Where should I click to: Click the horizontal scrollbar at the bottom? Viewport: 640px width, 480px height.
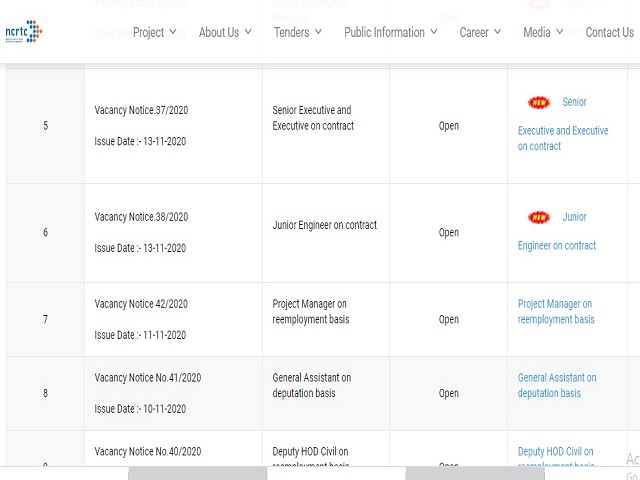tap(336, 473)
